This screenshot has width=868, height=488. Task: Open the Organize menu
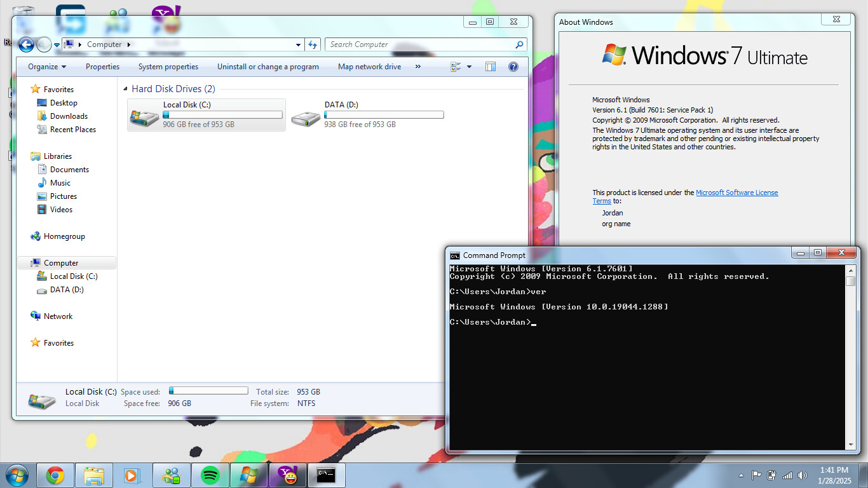coord(47,67)
